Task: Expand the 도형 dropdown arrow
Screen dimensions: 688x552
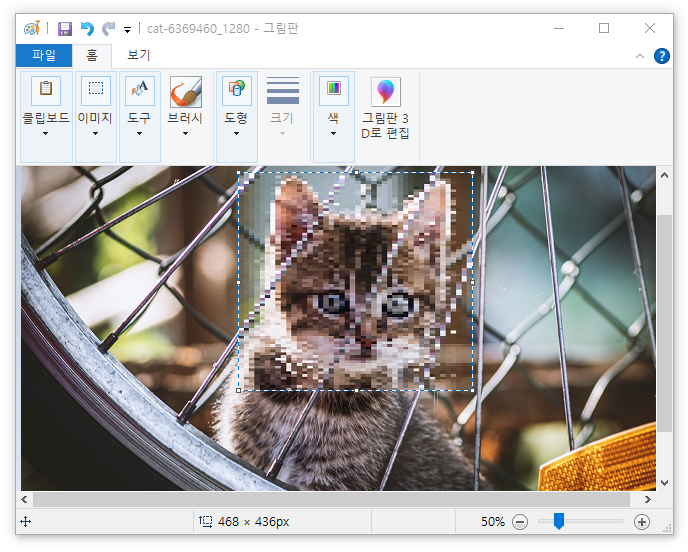Action: tap(236, 133)
